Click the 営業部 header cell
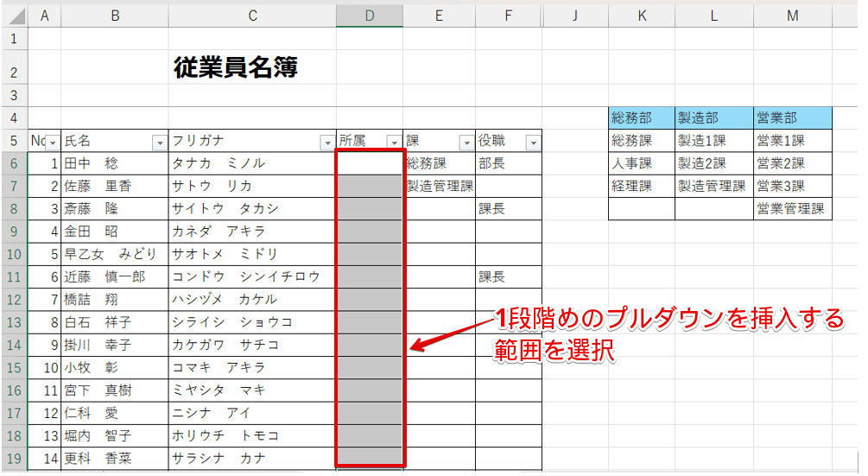Viewport: 868px width, 476px height. coord(792,118)
